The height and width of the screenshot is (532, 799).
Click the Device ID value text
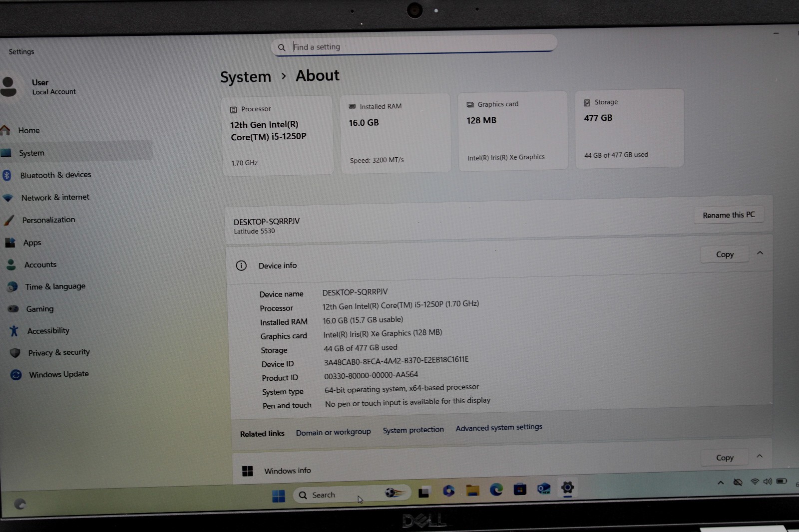coord(396,361)
